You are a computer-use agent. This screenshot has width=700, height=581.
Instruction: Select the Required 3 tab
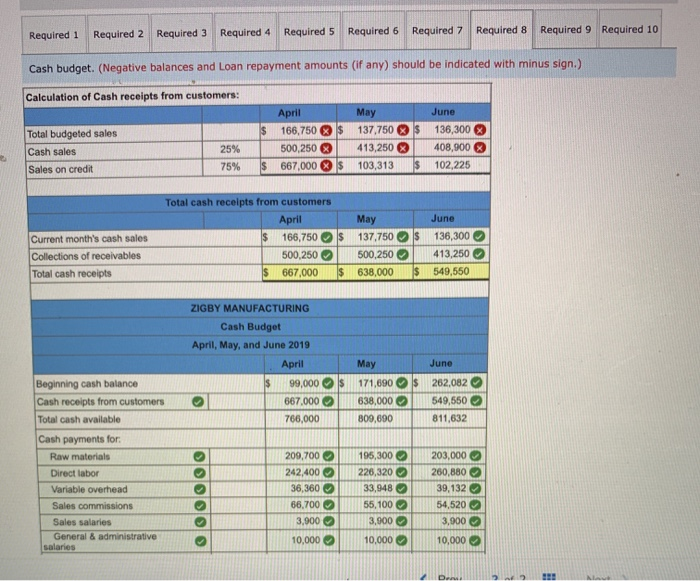182,33
